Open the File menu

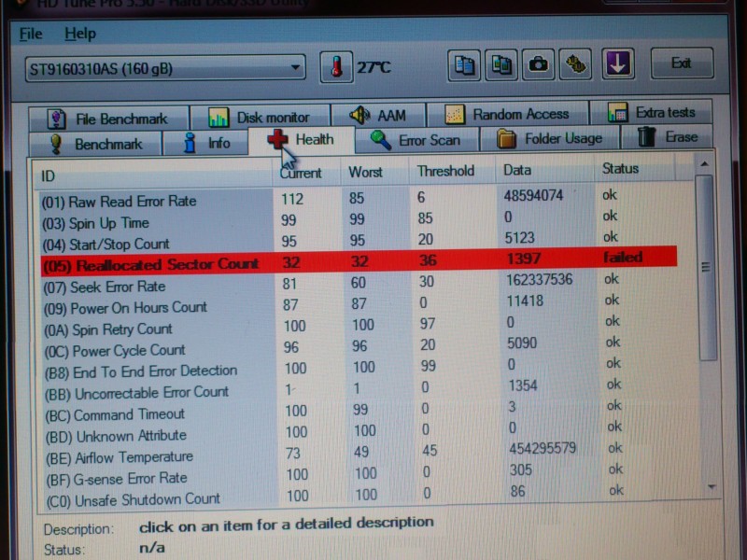pos(31,34)
